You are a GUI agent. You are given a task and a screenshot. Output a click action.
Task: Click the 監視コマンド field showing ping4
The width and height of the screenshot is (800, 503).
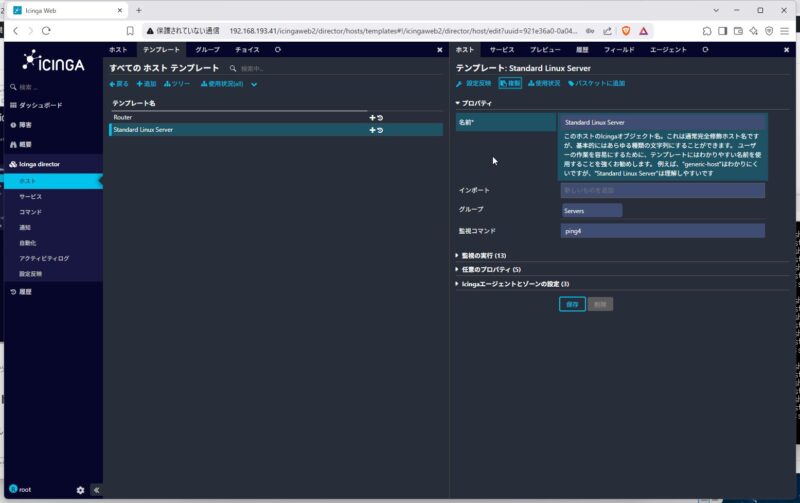(663, 231)
